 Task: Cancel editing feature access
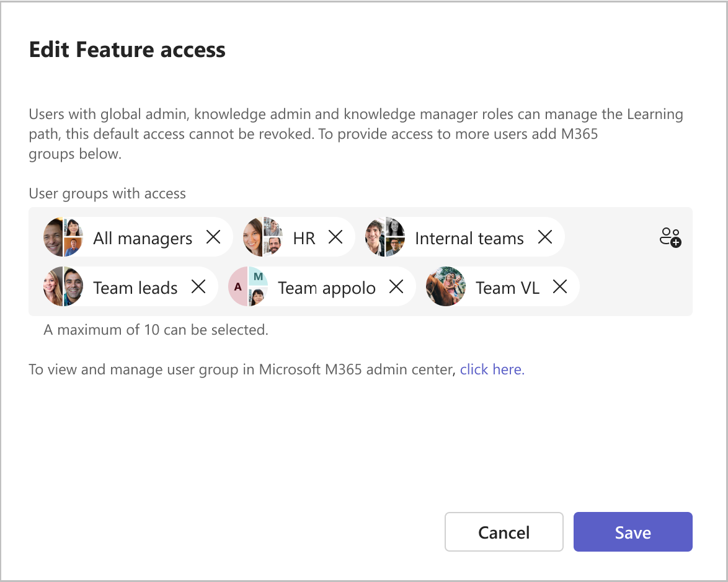coord(504,532)
